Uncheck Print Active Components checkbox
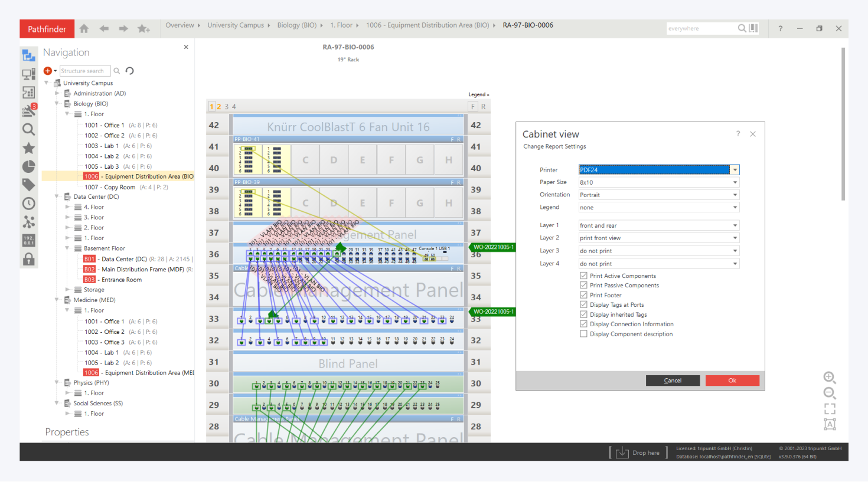Image resolution: width=868 pixels, height=482 pixels. (583, 276)
